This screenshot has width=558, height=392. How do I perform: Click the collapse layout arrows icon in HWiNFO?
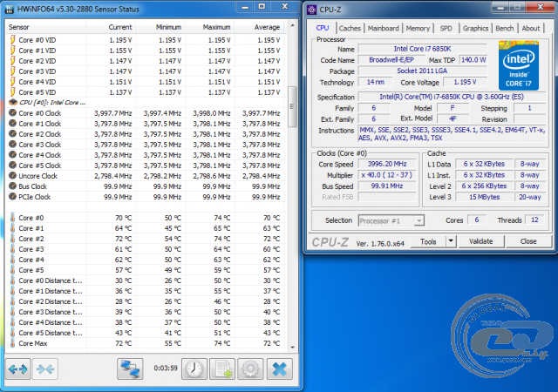point(45,369)
